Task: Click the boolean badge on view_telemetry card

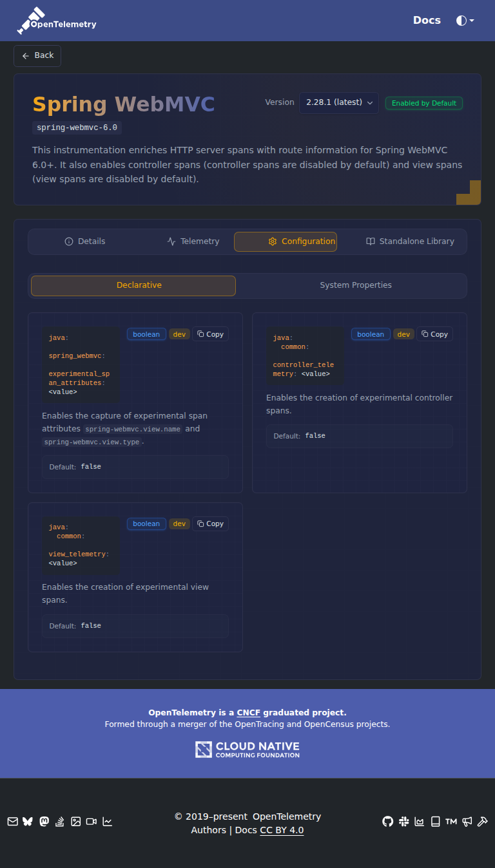Action: [x=146, y=524]
